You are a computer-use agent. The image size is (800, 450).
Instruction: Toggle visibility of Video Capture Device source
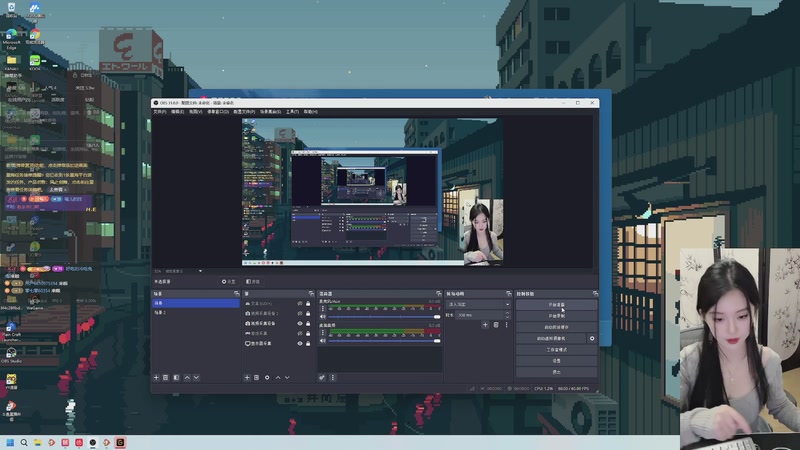click(300, 323)
